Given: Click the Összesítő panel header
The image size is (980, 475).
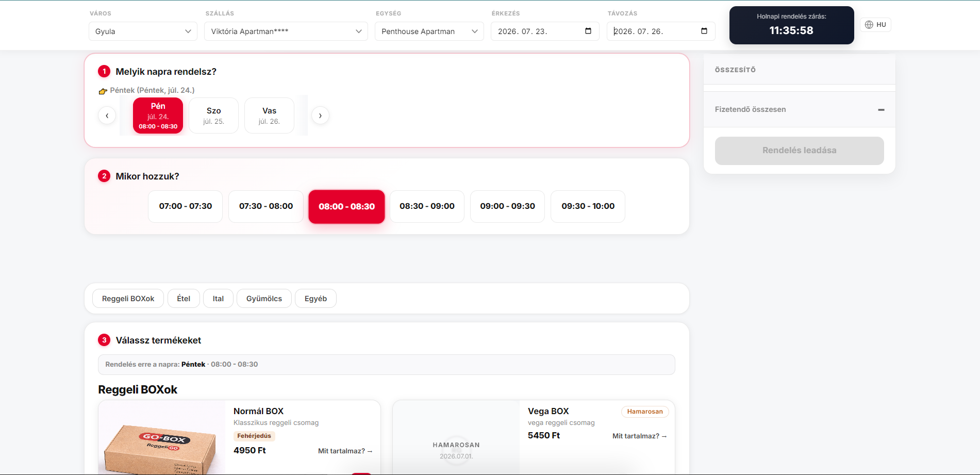Looking at the screenshot, I should [x=799, y=70].
